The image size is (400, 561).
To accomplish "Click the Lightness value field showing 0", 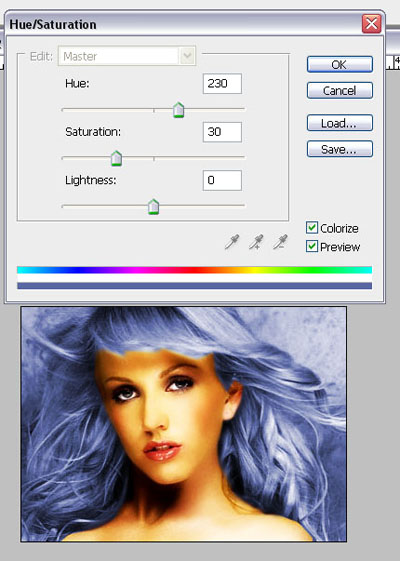I will pyautogui.click(x=222, y=180).
